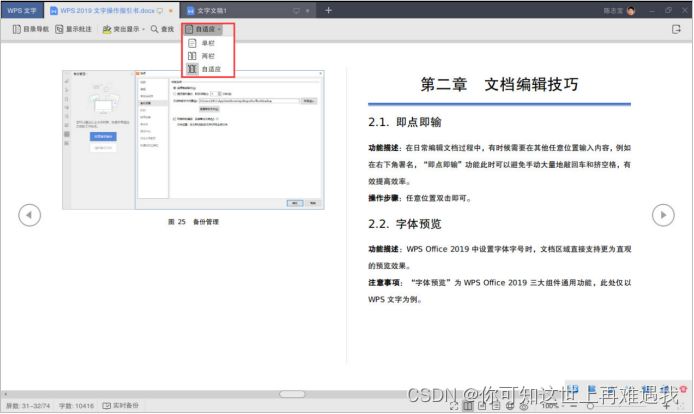Click screen icon on 文字文稿1 tab

tap(297, 11)
